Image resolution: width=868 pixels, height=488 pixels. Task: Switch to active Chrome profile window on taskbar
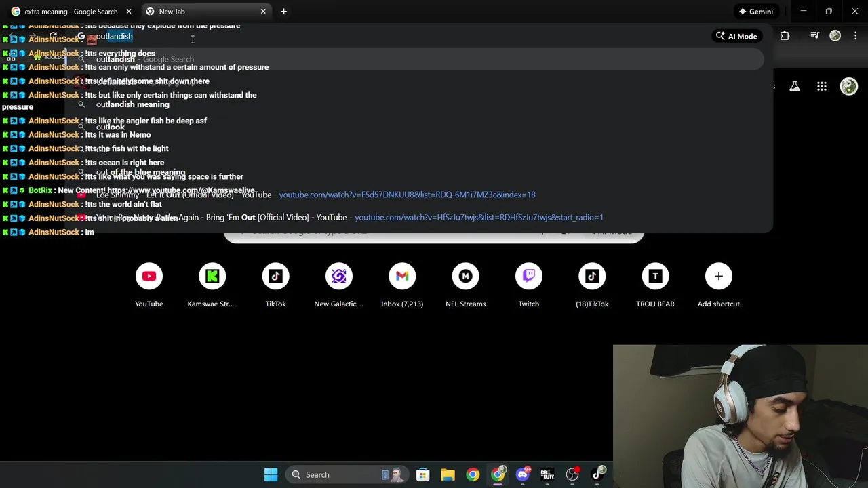point(498,474)
